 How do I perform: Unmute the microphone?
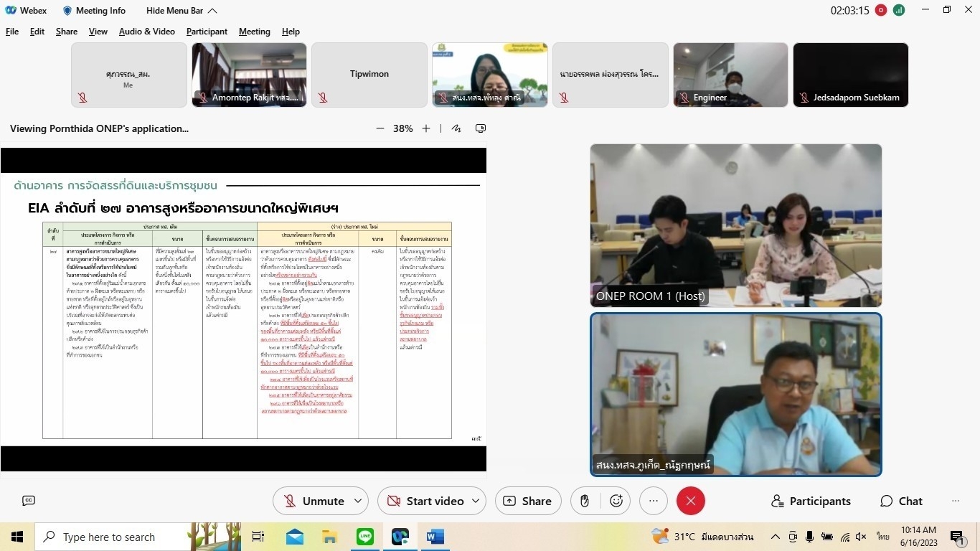pos(313,501)
